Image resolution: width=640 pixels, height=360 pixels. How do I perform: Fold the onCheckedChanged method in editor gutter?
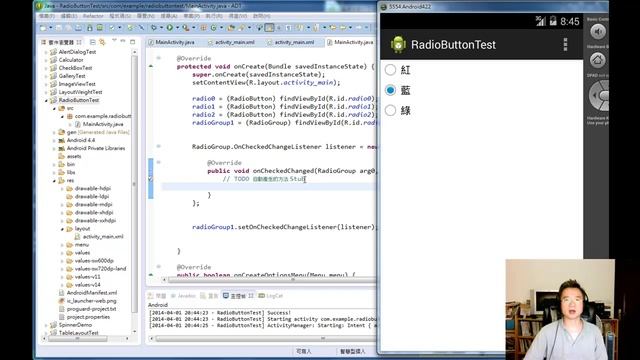[x=159, y=162]
